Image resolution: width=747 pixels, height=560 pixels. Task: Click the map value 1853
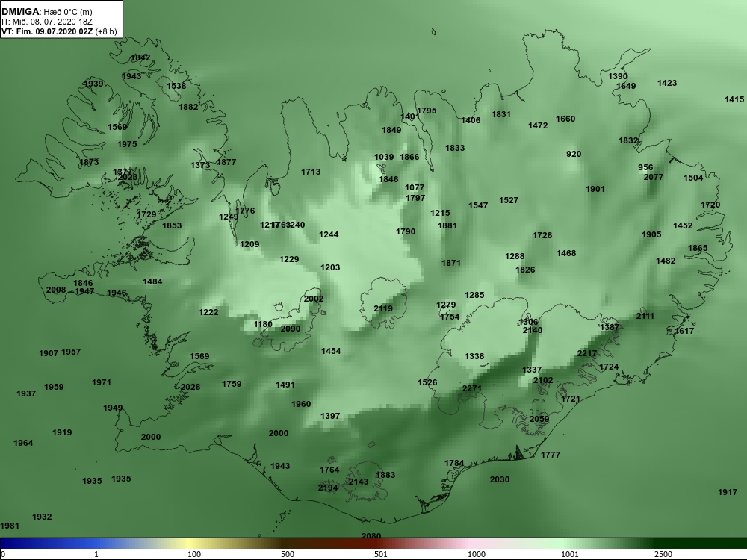tap(172, 225)
